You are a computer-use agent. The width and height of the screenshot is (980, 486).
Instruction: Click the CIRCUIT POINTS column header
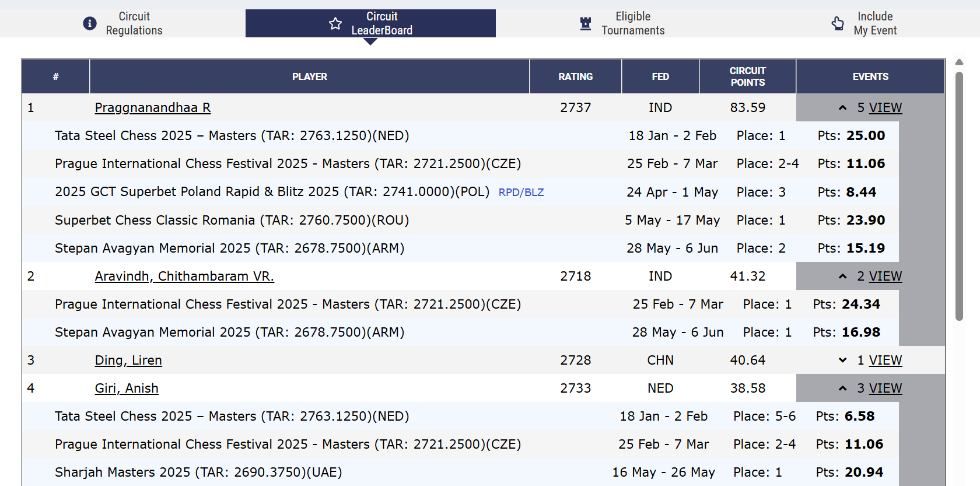pos(747,76)
